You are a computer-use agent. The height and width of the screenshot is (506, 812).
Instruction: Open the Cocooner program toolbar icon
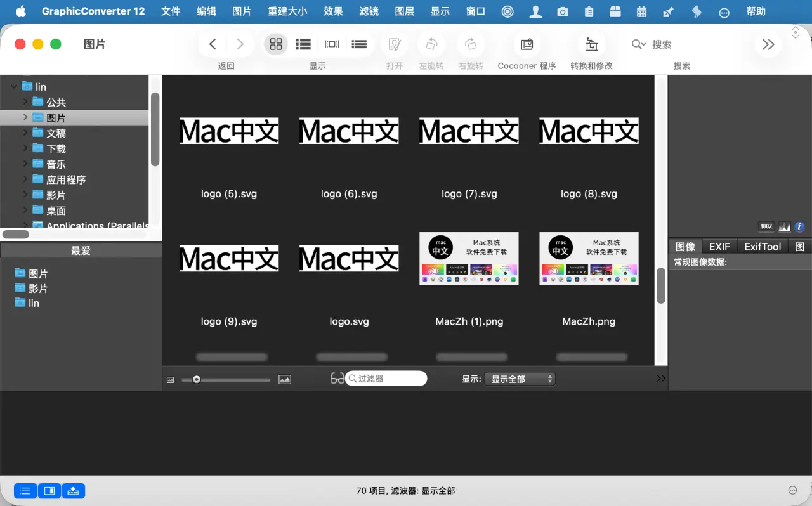[x=527, y=44]
